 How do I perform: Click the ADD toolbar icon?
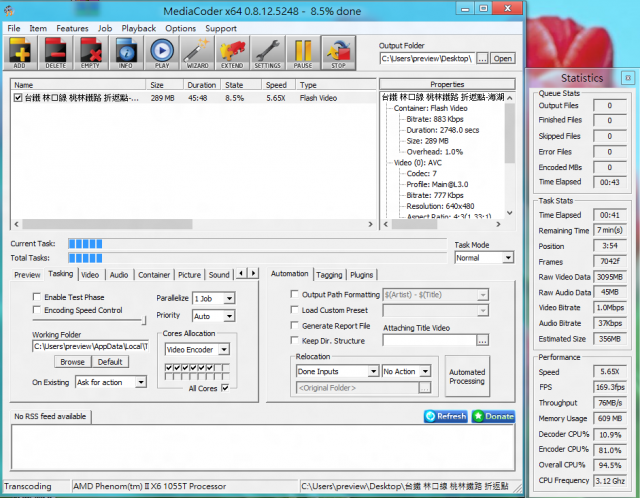click(20, 51)
